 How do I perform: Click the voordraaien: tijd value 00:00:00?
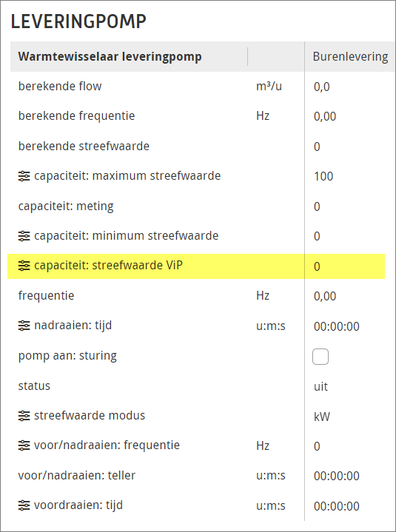coord(337,506)
